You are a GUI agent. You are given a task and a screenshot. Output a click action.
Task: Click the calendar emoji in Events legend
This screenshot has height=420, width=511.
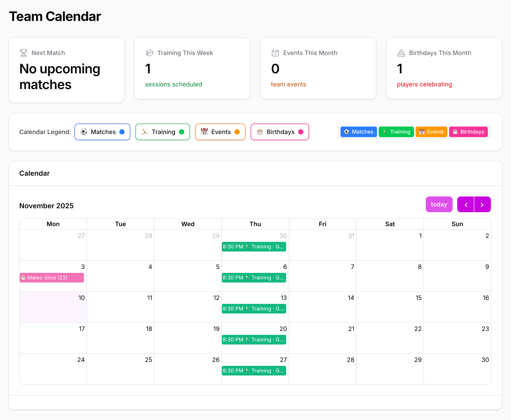click(204, 132)
